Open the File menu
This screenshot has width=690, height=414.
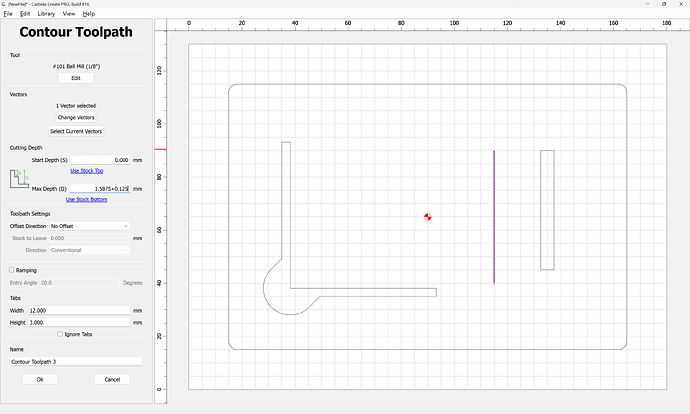(8, 14)
